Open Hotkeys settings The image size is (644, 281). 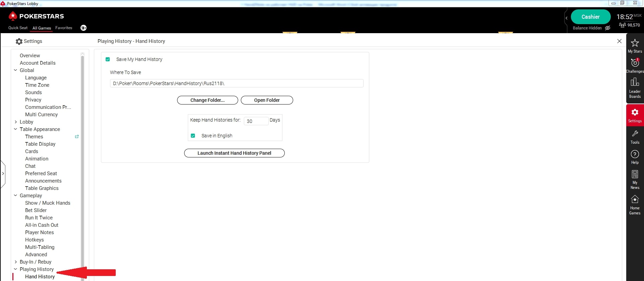point(34,240)
